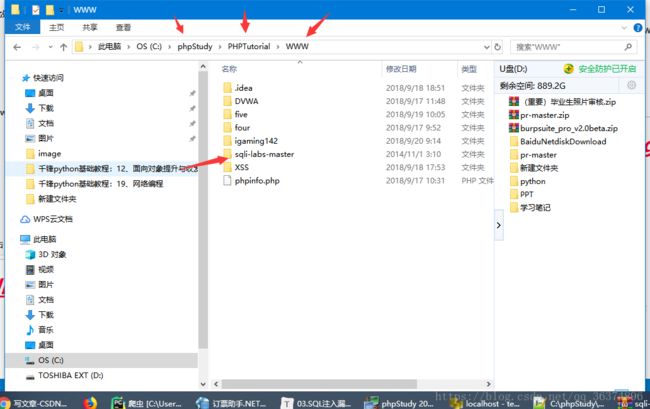Open pinned 下载 under quick access

pos(46,108)
